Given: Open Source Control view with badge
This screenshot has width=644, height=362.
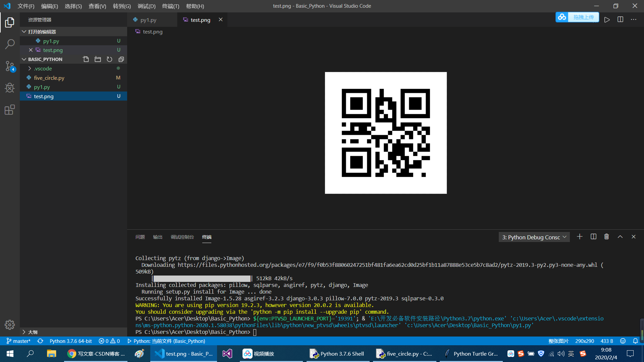Looking at the screenshot, I should 10,66.
